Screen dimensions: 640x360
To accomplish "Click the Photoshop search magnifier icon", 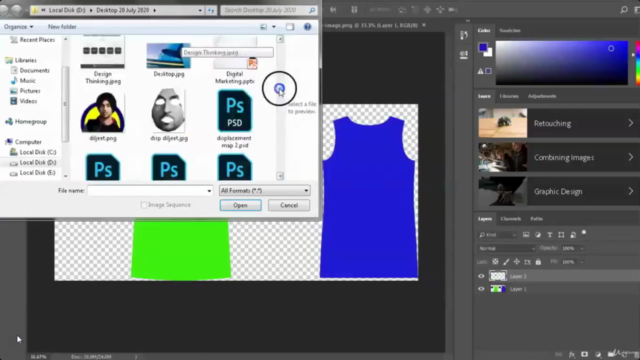I will tap(624, 10).
